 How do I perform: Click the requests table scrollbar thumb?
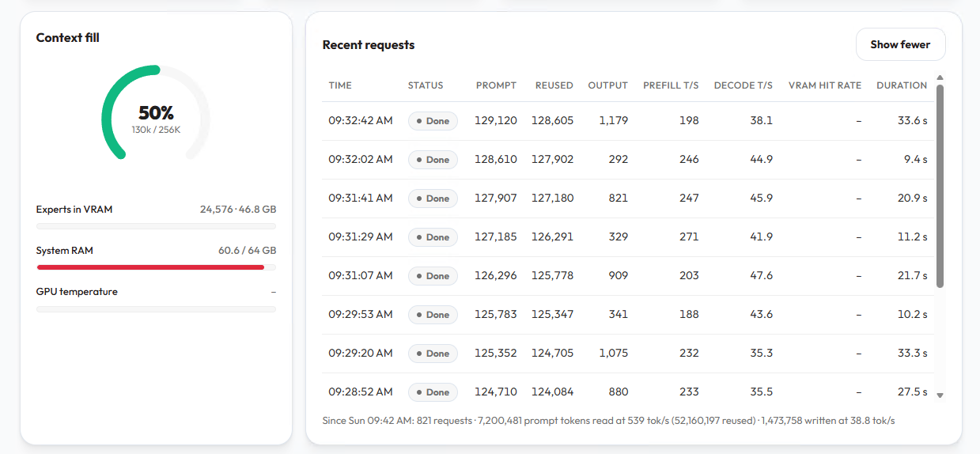(x=940, y=186)
